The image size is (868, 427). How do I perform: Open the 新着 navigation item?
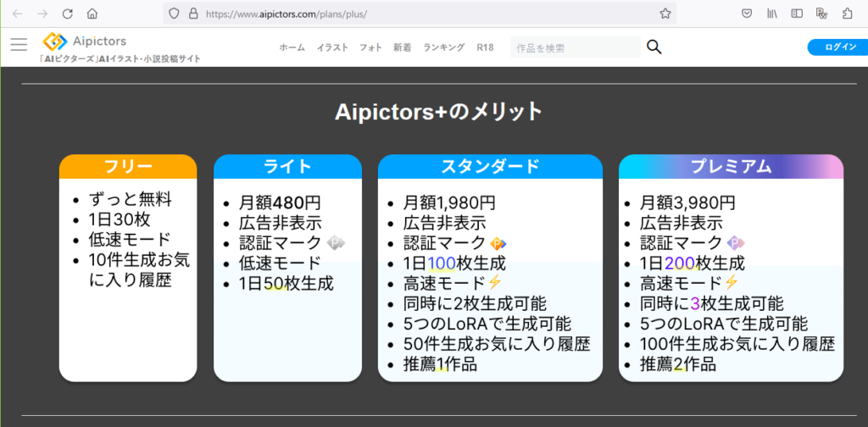pos(403,47)
